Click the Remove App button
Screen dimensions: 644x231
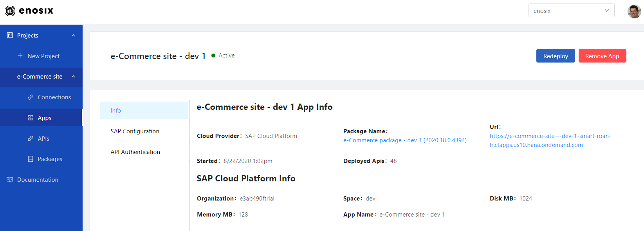tap(602, 56)
